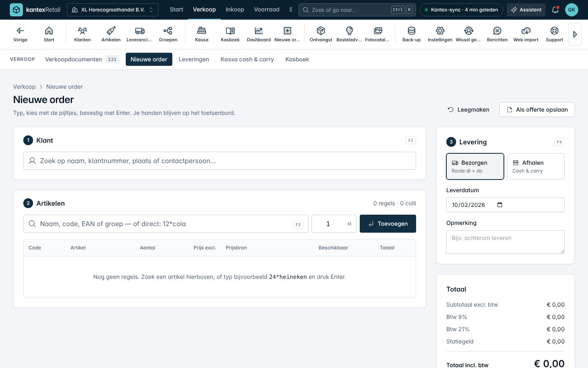Expand toolbar with the right arrow
Viewport: 588px width, 368px height.
click(x=575, y=34)
